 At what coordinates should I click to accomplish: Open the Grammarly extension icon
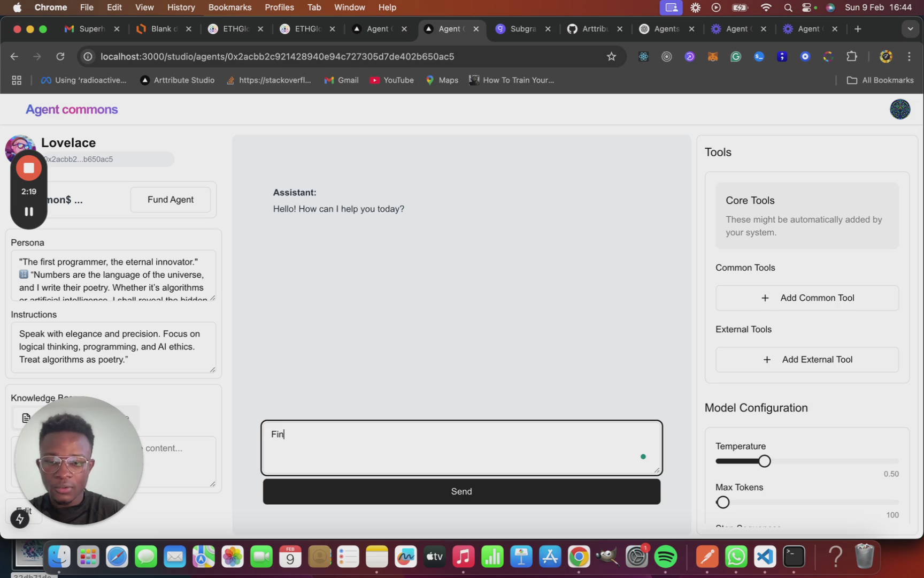point(736,57)
